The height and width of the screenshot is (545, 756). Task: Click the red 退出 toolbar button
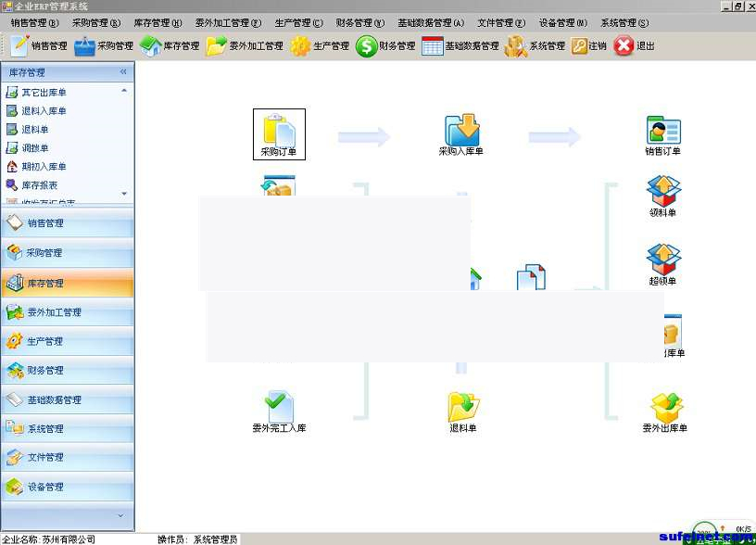coord(635,45)
